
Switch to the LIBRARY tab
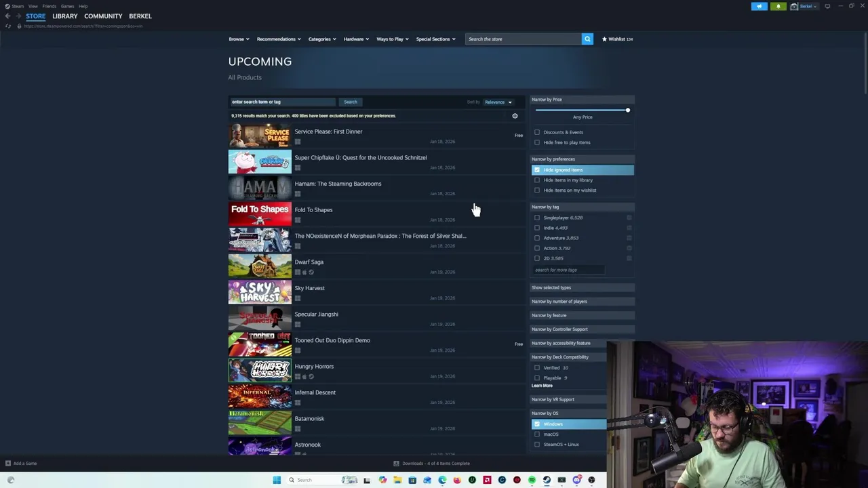click(65, 16)
